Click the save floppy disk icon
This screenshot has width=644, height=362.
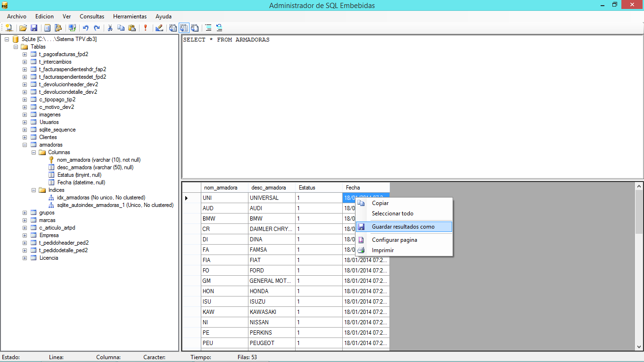point(34,28)
